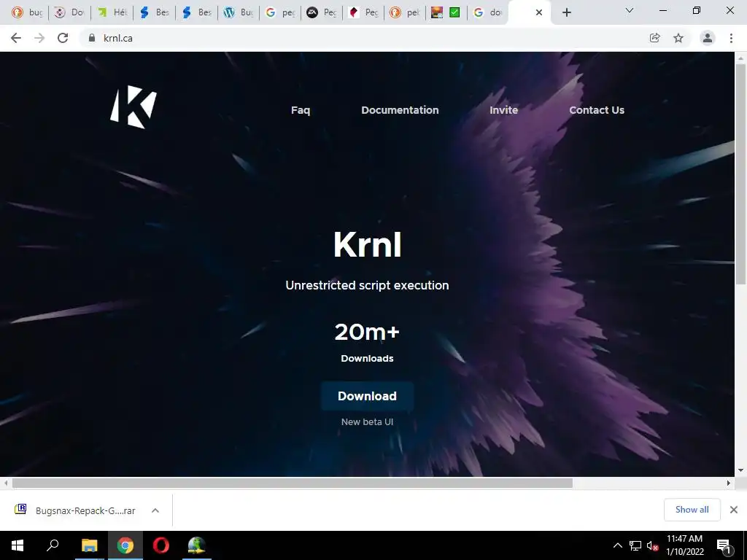Click the 'Krnl' heading
The height and width of the screenshot is (560, 747).
click(x=368, y=245)
